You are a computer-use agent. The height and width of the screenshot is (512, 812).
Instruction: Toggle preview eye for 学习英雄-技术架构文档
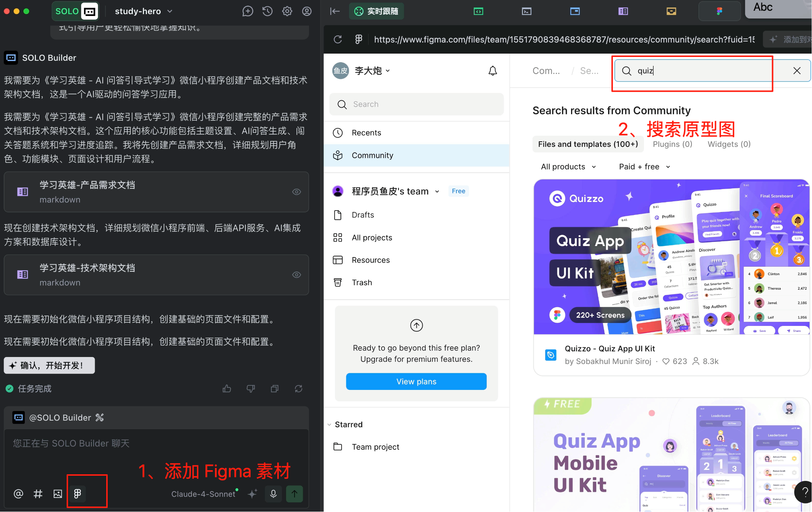296,274
